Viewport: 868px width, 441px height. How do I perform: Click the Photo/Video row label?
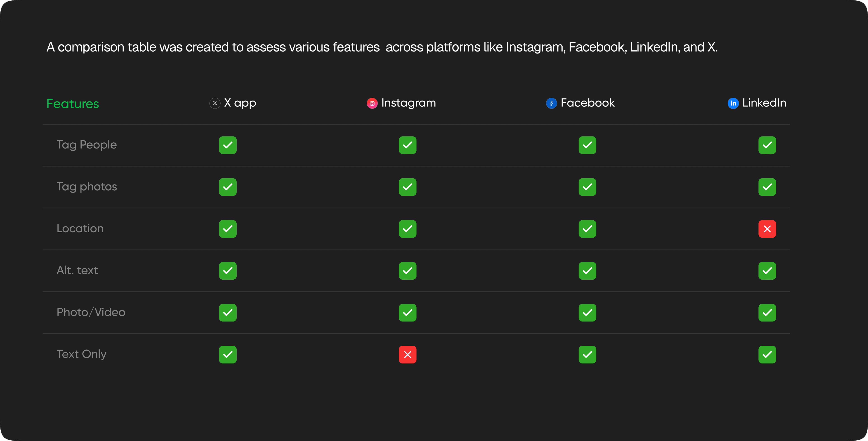coord(91,312)
